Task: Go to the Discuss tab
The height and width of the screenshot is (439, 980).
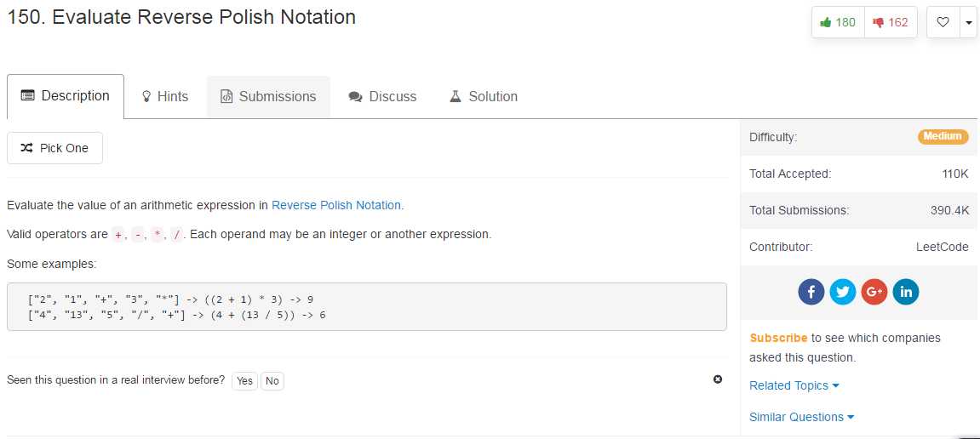Action: point(382,97)
